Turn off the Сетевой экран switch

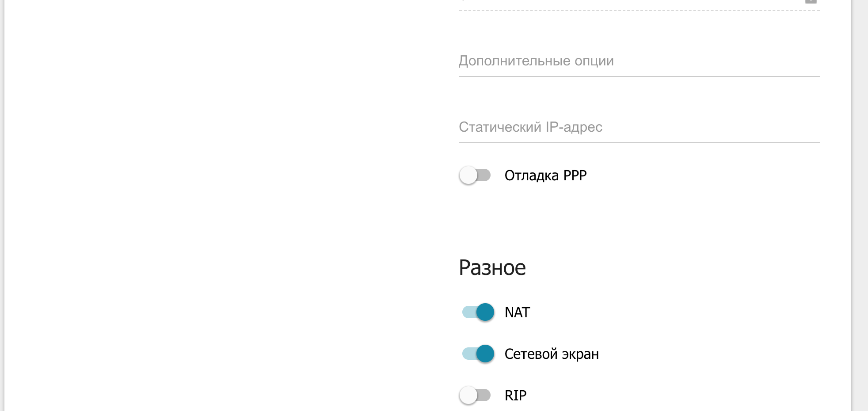click(x=478, y=354)
